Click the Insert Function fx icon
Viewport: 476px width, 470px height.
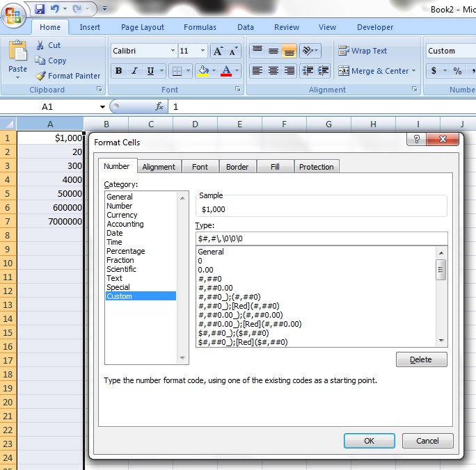click(x=159, y=106)
